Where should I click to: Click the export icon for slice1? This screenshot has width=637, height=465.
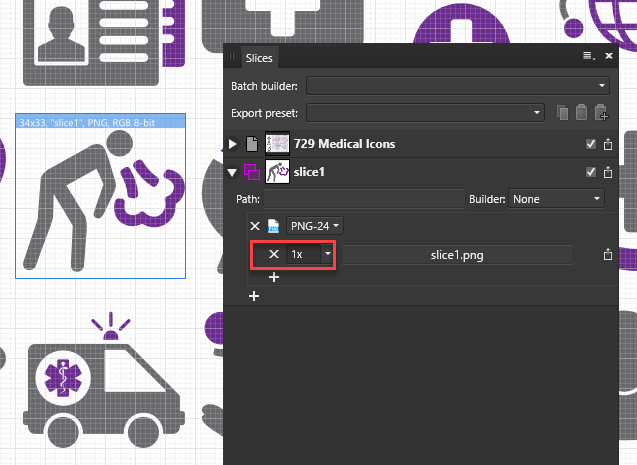click(607, 172)
